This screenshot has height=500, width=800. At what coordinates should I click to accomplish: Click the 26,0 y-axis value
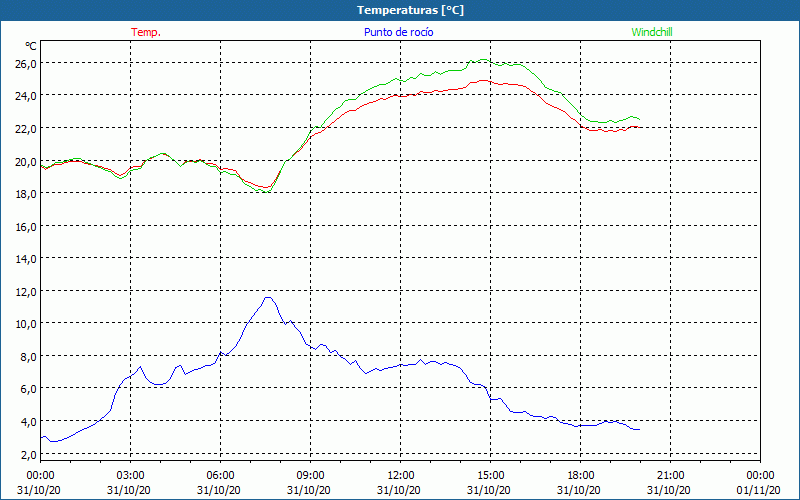click(x=25, y=64)
